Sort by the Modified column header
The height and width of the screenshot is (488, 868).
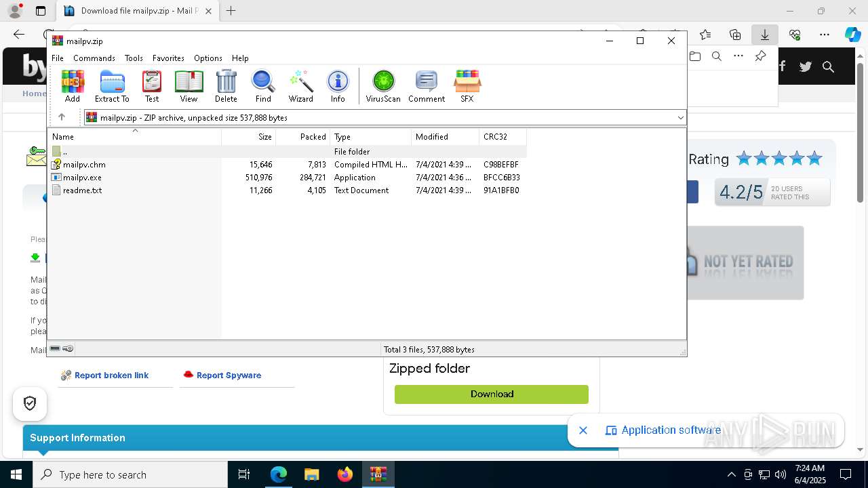[x=446, y=136]
